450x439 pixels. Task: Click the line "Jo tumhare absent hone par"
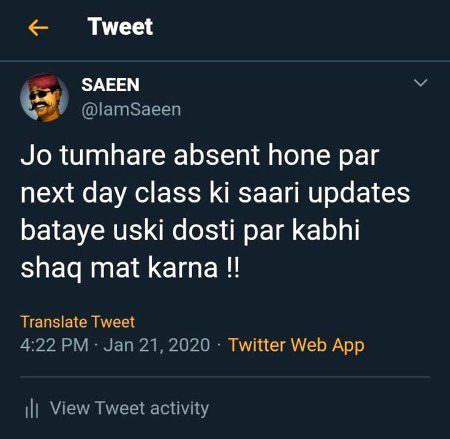[200, 156]
